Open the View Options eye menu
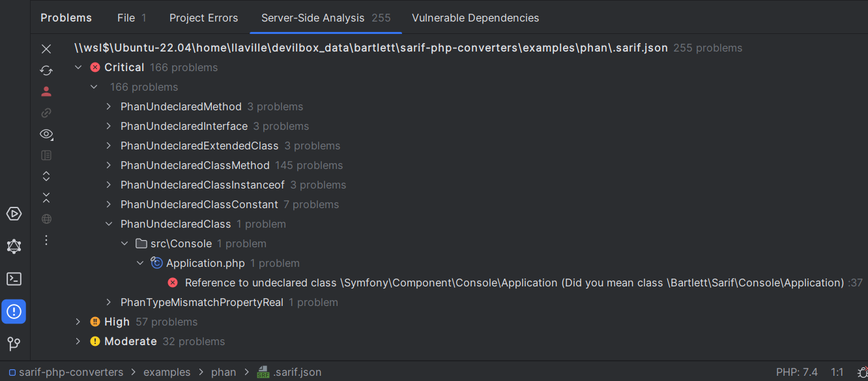Viewport: 868px width, 381px height. pyautogui.click(x=46, y=134)
